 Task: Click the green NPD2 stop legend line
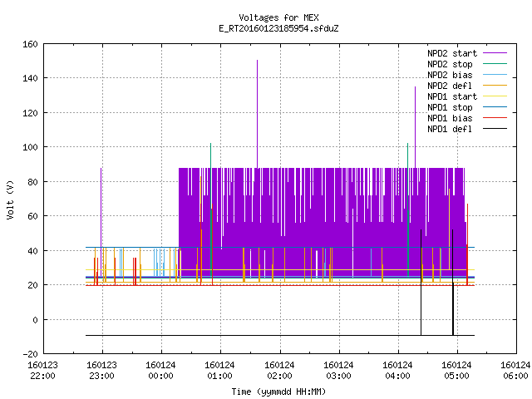coord(495,63)
